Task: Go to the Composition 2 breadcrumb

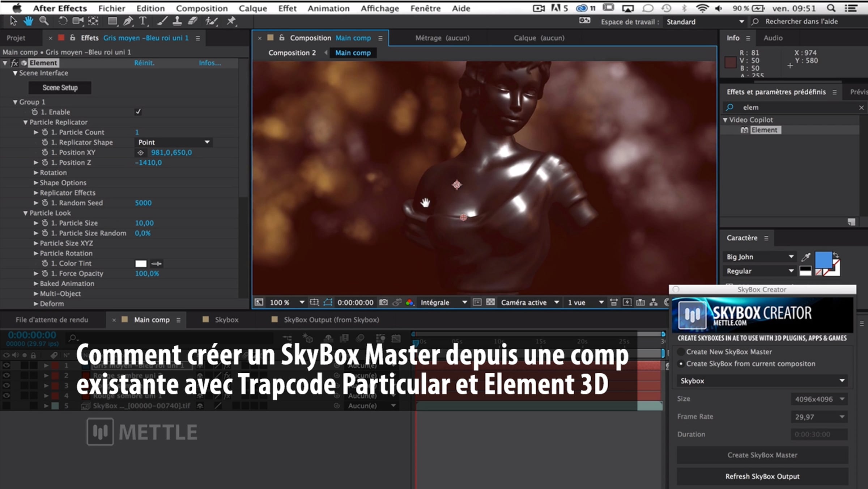Action: [292, 53]
